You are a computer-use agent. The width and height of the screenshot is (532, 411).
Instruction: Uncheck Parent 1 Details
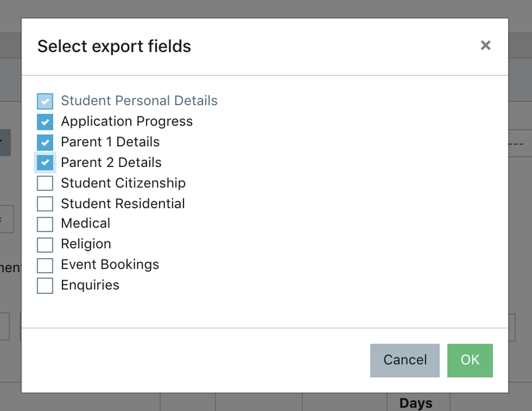[x=45, y=142]
